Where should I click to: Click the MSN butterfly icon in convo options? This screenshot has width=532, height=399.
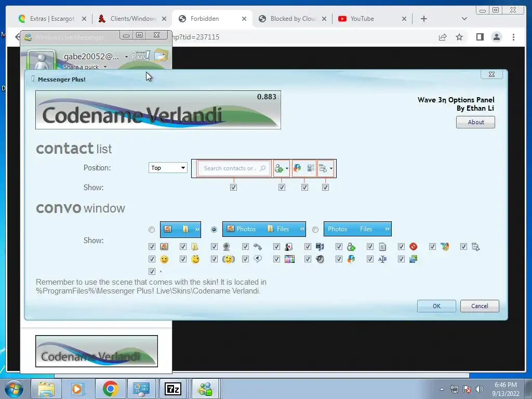445,247
